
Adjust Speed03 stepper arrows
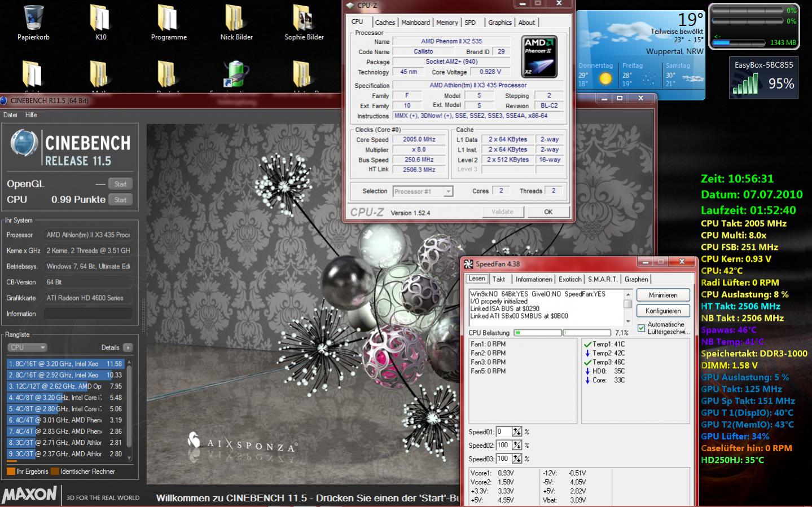point(517,458)
